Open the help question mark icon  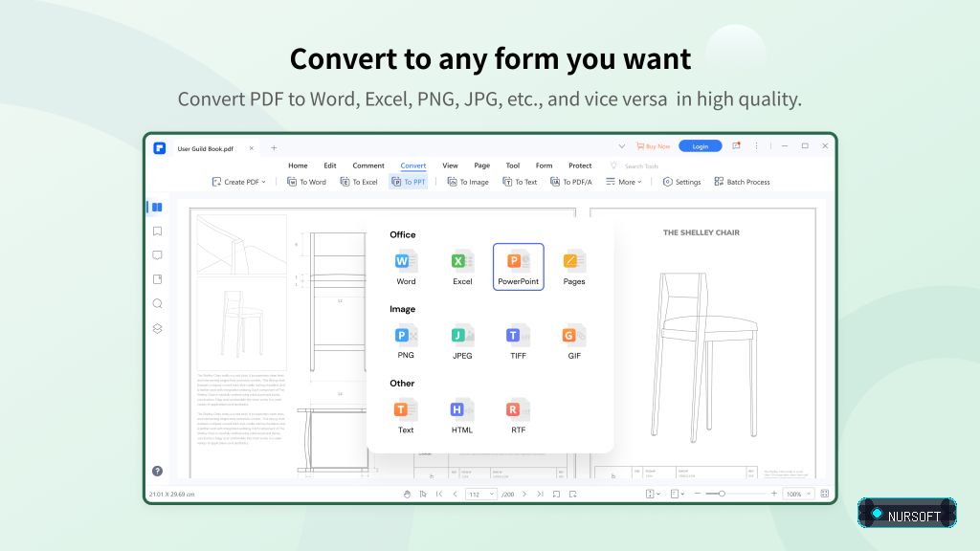tap(158, 471)
